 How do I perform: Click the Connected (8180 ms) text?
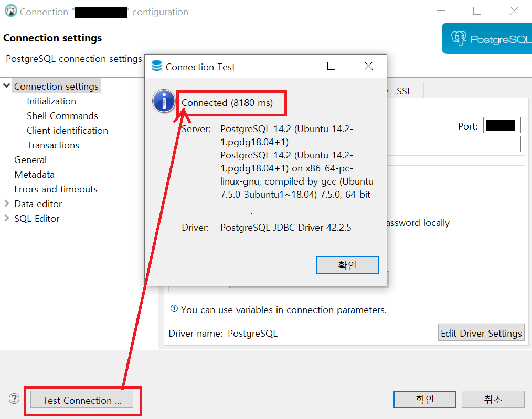tap(227, 102)
